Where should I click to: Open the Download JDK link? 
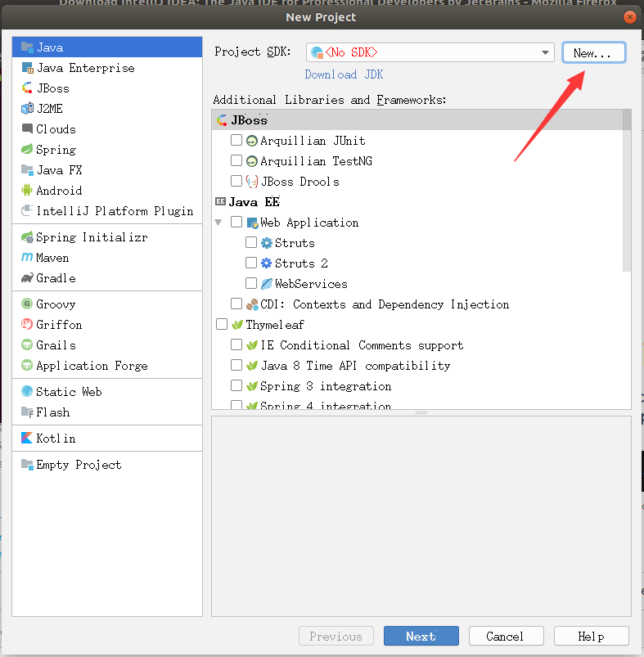(x=344, y=74)
